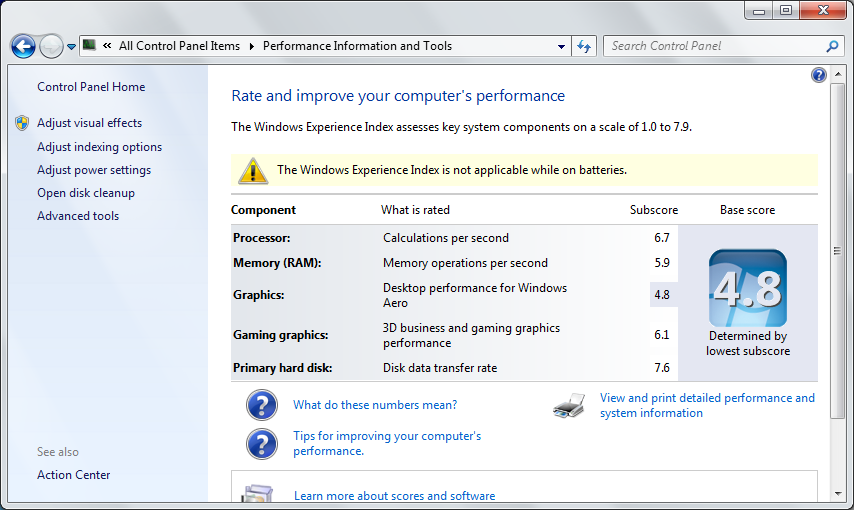Click the shield icon next to Adjust visual effects

22,123
